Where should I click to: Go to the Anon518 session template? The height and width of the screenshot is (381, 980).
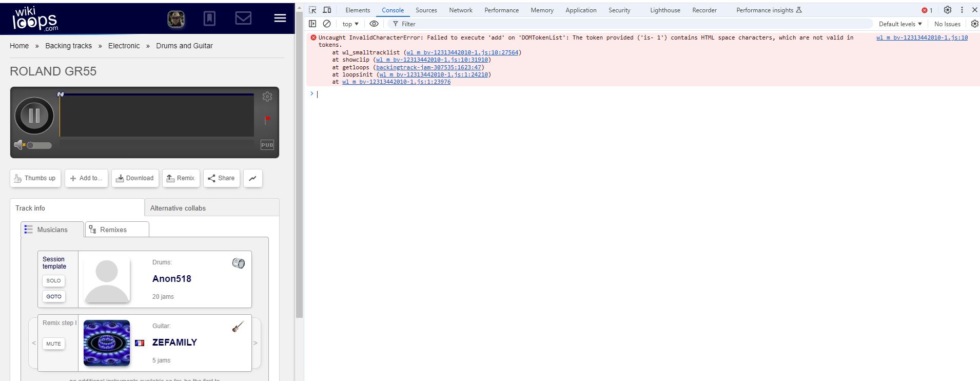click(54, 296)
